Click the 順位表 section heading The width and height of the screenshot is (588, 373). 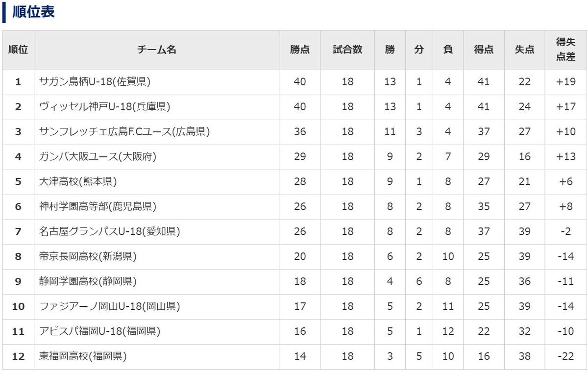point(33,13)
